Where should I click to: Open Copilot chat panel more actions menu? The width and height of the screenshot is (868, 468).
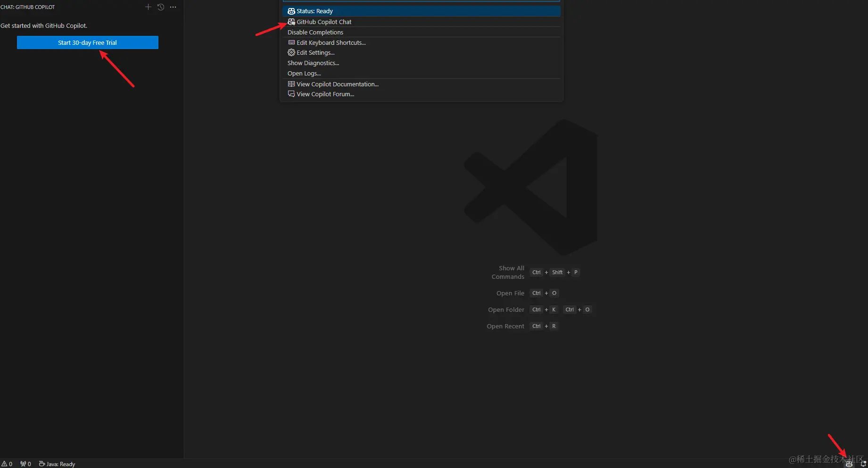coord(173,7)
